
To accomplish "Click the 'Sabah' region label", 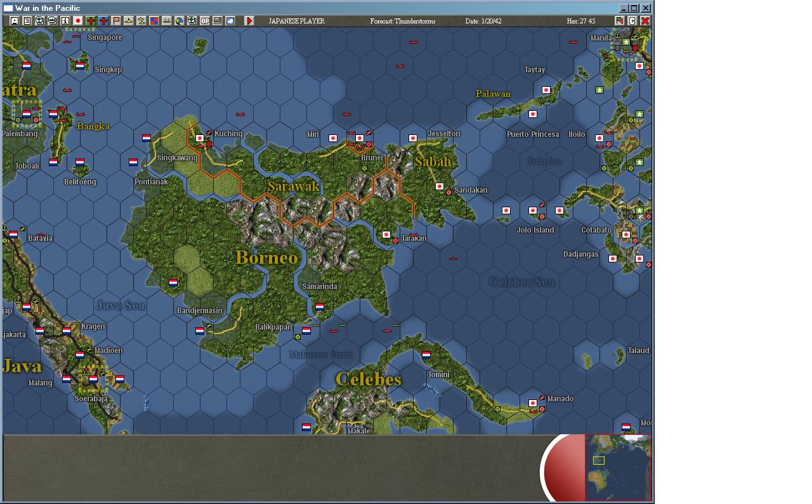I will tap(433, 161).
